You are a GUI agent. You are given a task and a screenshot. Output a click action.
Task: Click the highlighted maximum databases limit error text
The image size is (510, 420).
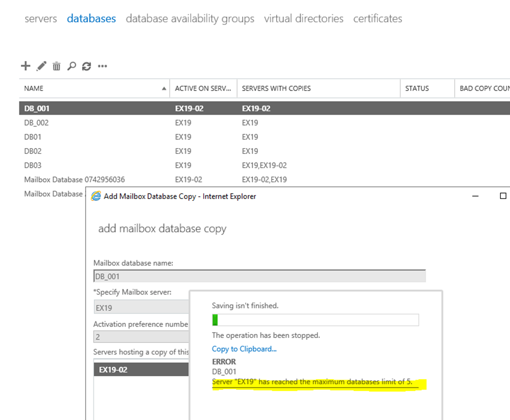312,382
